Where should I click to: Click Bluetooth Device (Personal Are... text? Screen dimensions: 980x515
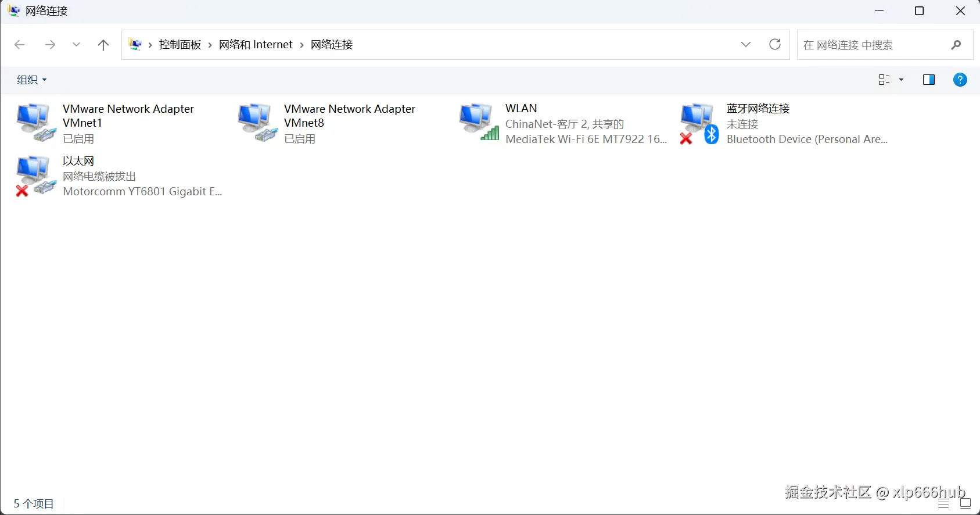coord(807,139)
